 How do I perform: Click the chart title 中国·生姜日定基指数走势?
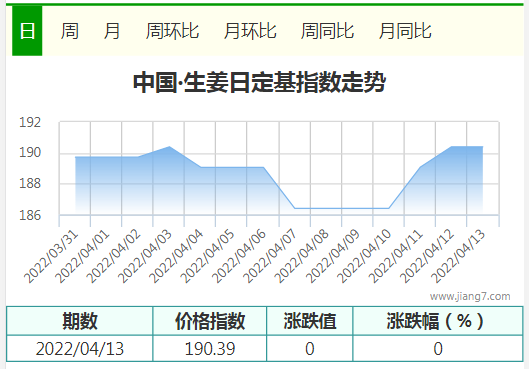pos(259,82)
